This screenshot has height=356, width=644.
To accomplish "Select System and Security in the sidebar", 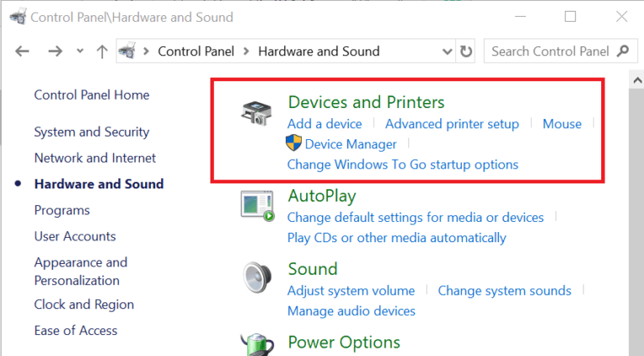I will [x=91, y=132].
